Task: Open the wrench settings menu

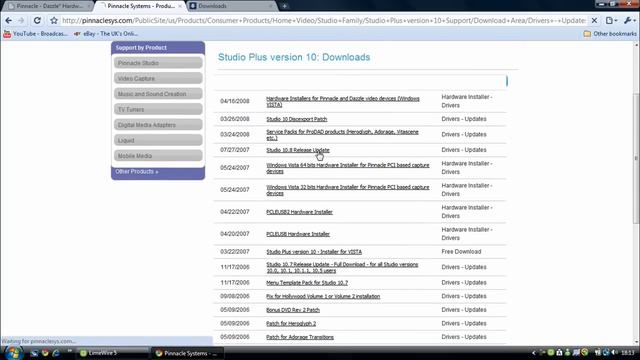Action: point(630,20)
